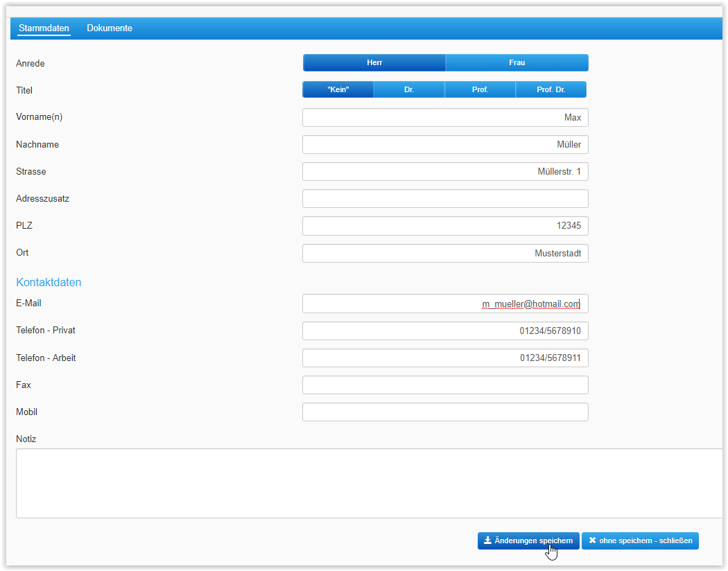Click inside the Notiz text area
This screenshot has height=571, width=728.
(367, 483)
